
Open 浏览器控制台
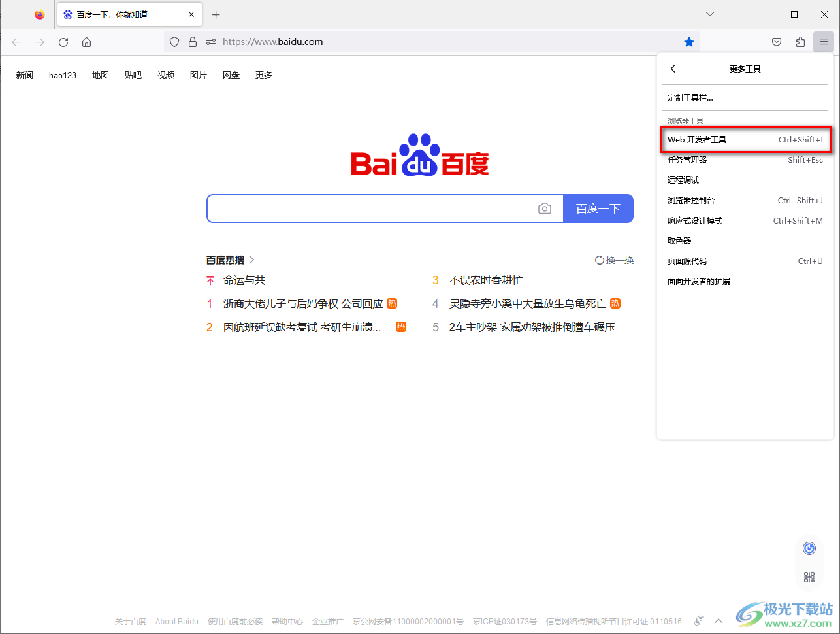click(745, 200)
